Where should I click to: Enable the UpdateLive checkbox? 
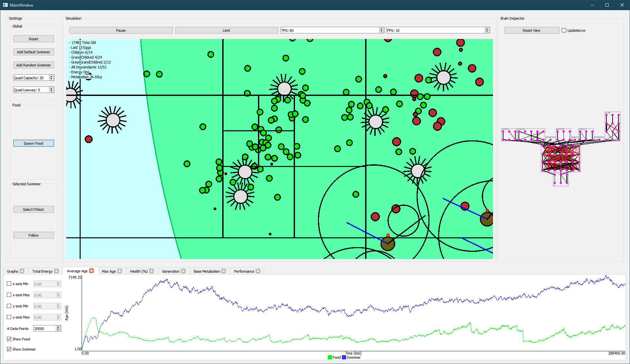pyautogui.click(x=564, y=30)
